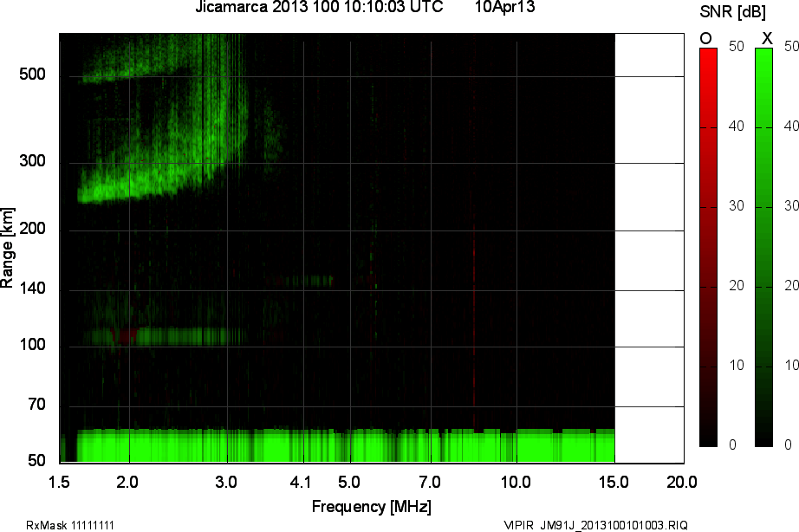Click the 'Range [km]' axis label

tap(7, 248)
